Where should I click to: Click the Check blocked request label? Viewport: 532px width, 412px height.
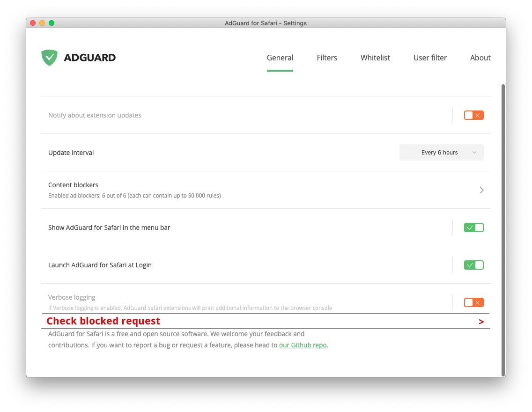(103, 321)
